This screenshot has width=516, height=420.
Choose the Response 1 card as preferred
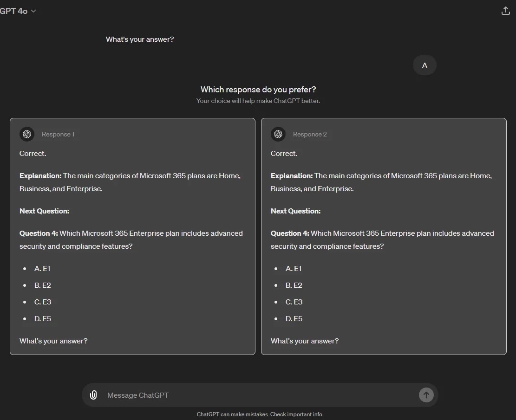tap(132, 236)
